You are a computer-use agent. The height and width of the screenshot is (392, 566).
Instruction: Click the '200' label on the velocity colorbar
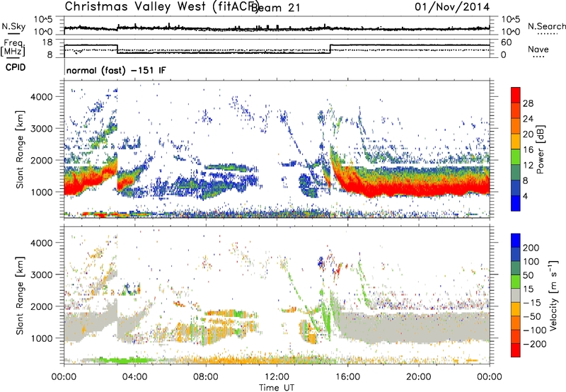click(531, 248)
